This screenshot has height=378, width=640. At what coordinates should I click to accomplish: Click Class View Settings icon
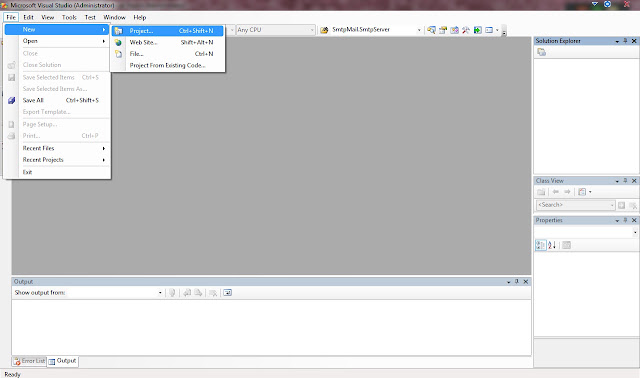(x=582, y=192)
